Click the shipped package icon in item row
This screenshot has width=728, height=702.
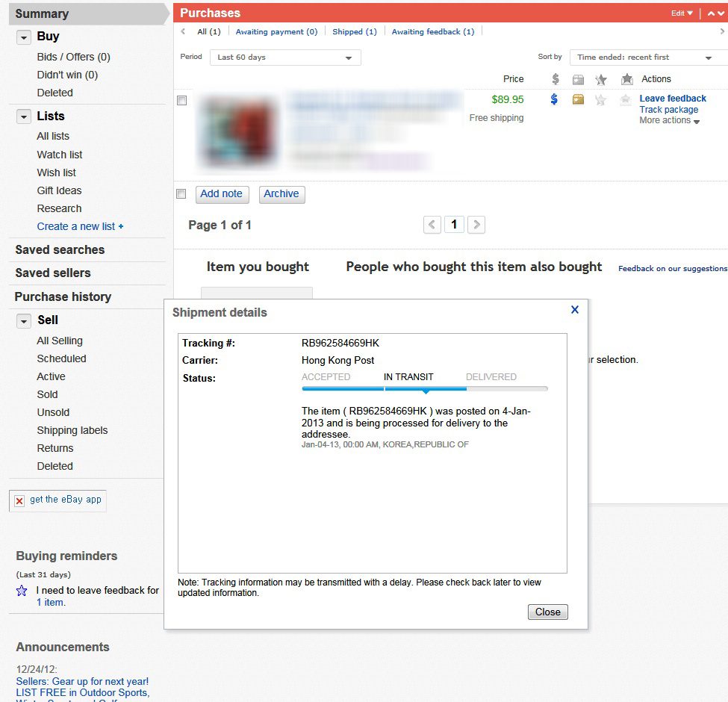click(x=578, y=99)
